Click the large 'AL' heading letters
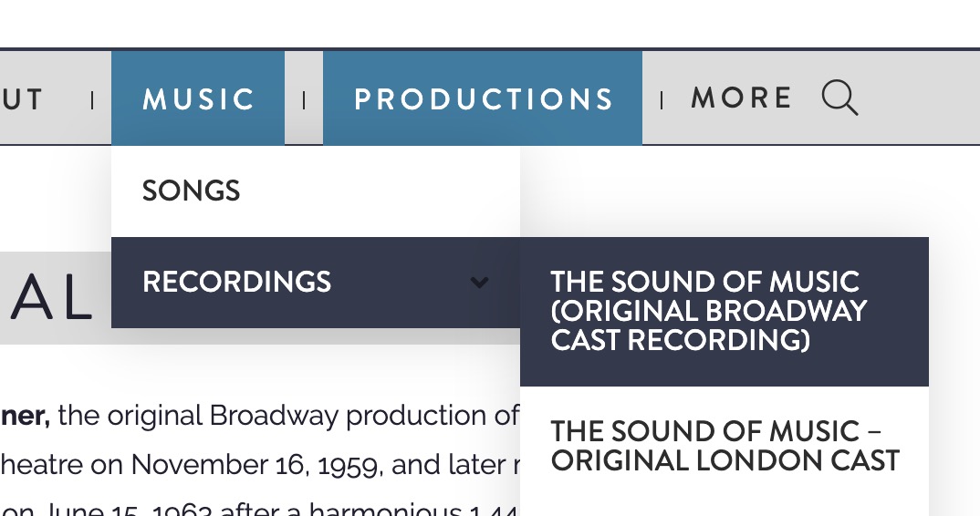Image resolution: width=980 pixels, height=516 pixels. 50,299
